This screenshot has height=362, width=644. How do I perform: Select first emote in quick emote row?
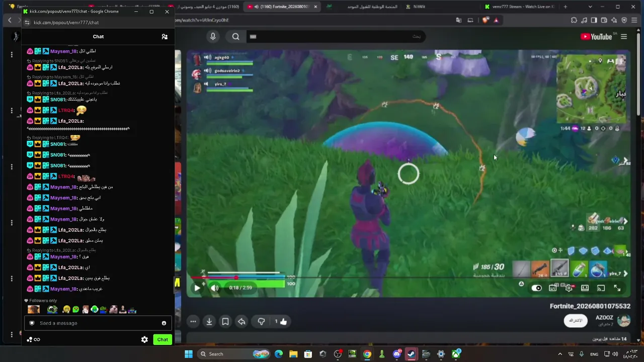pyautogui.click(x=34, y=310)
